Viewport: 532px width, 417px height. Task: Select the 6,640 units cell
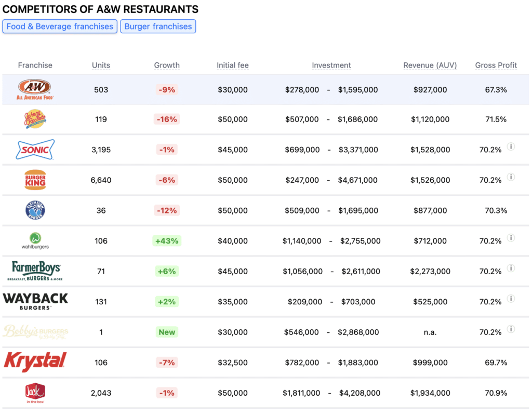pos(101,180)
